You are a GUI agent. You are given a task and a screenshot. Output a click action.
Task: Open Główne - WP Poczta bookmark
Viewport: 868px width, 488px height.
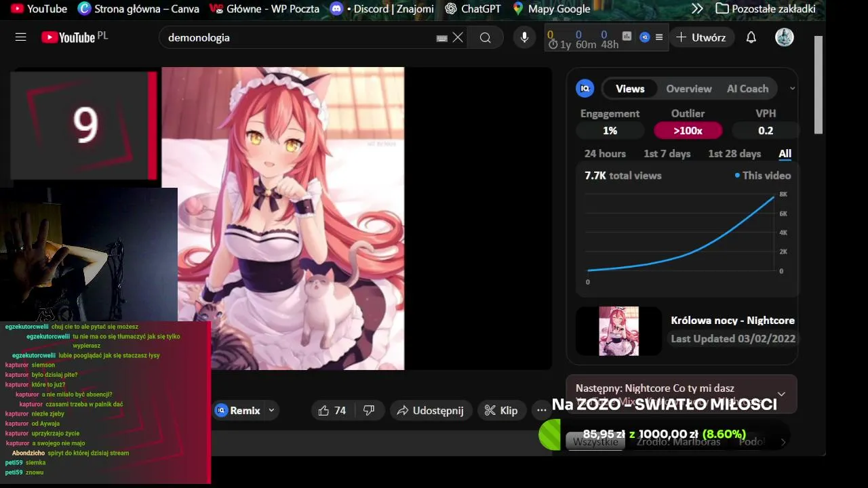(x=264, y=9)
